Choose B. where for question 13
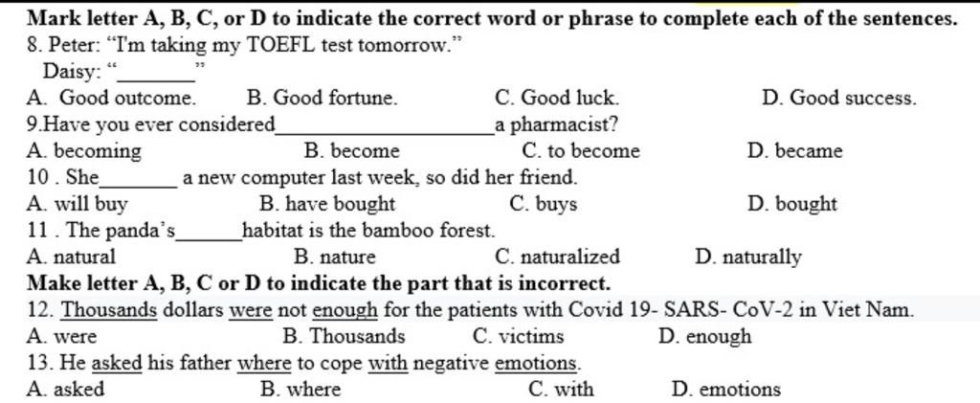Image resolution: width=980 pixels, height=403 pixels. pos(300,390)
